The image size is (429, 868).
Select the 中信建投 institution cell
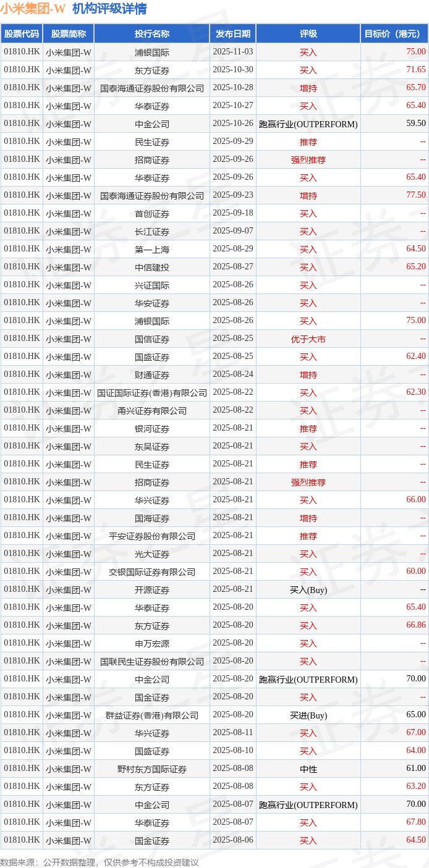coord(152,268)
